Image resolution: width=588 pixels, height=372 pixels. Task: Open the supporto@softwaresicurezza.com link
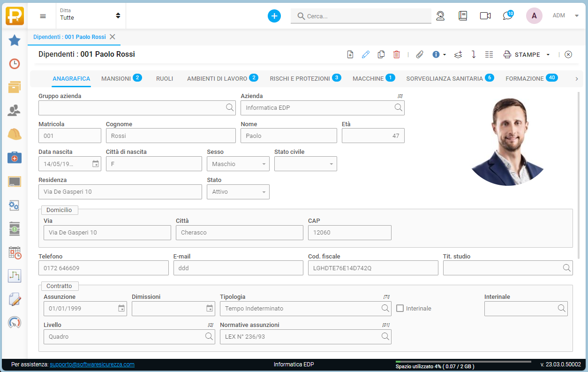(92, 364)
